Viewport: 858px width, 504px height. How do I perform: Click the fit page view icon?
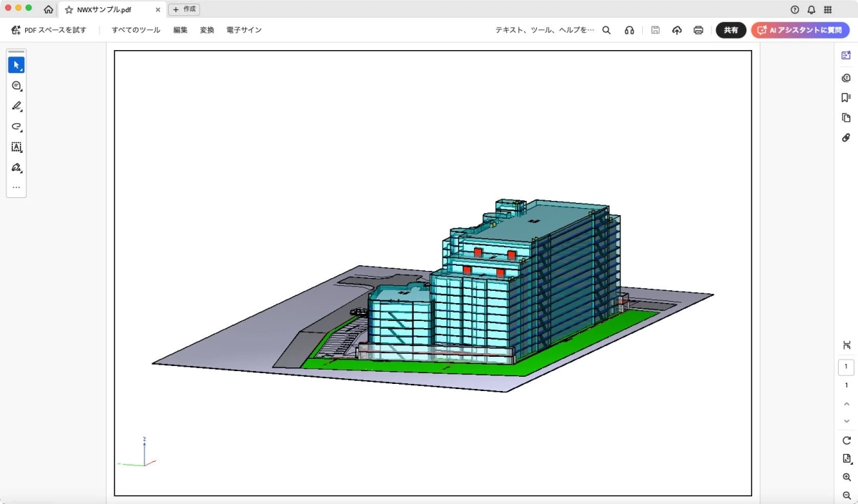coord(847,345)
